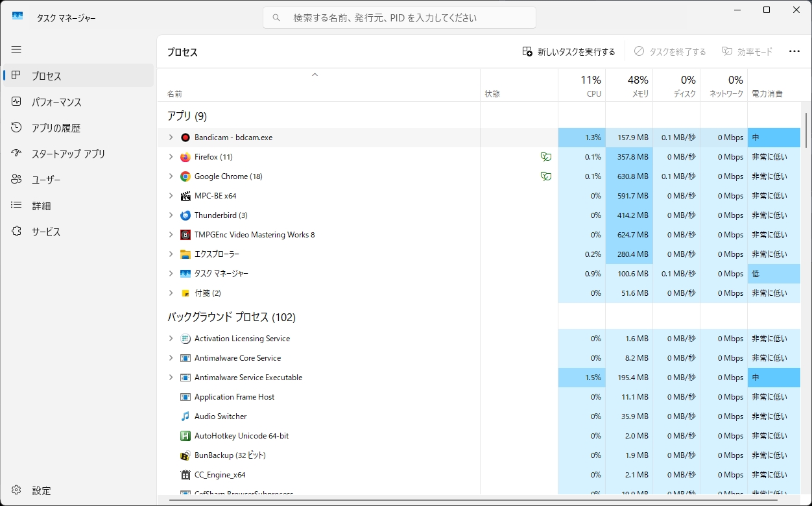Expand the Firefox (11) process group
The width and height of the screenshot is (812, 506).
[x=171, y=157]
